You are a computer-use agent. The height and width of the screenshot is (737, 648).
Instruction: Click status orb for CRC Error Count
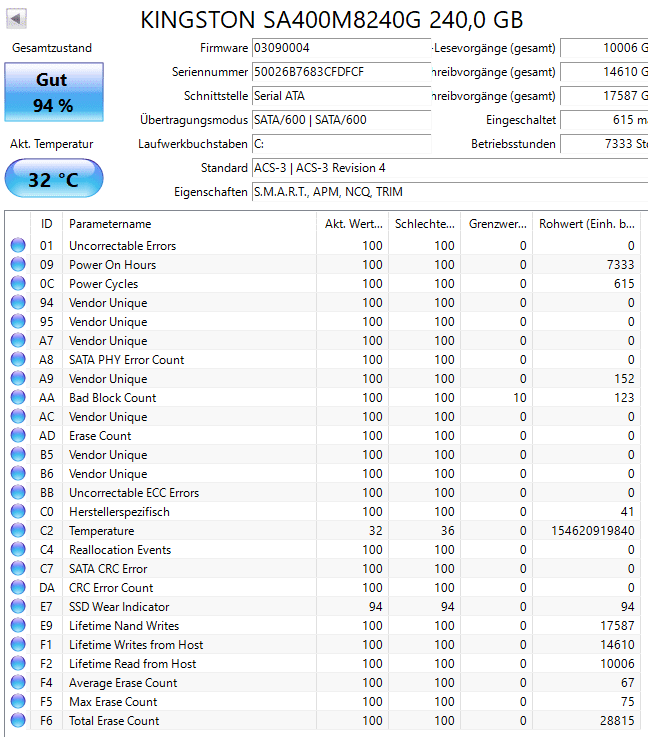pos(18,588)
